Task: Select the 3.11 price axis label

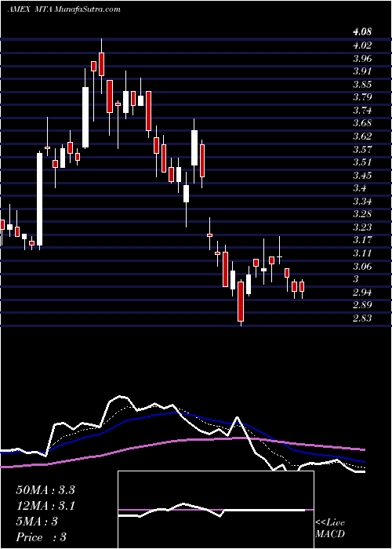Action: pyautogui.click(x=362, y=254)
